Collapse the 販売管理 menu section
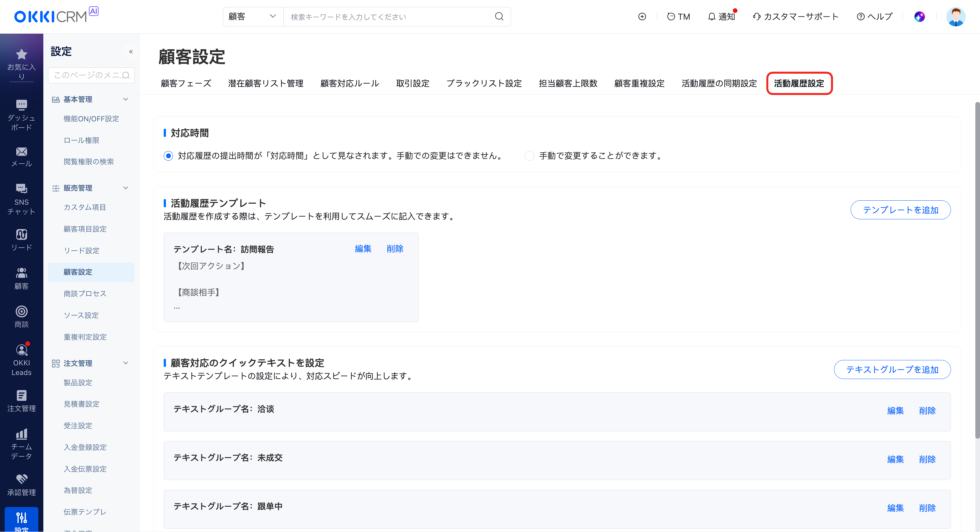Image resolution: width=980 pixels, height=532 pixels. coord(126,188)
